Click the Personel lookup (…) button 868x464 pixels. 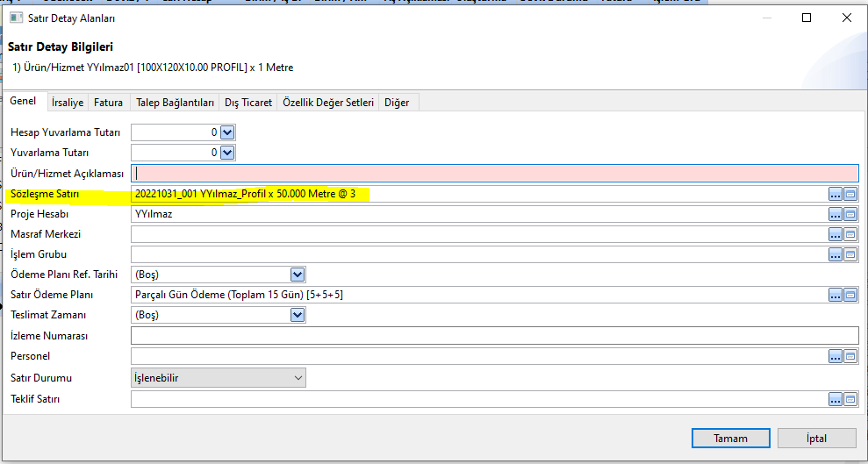[x=835, y=356]
